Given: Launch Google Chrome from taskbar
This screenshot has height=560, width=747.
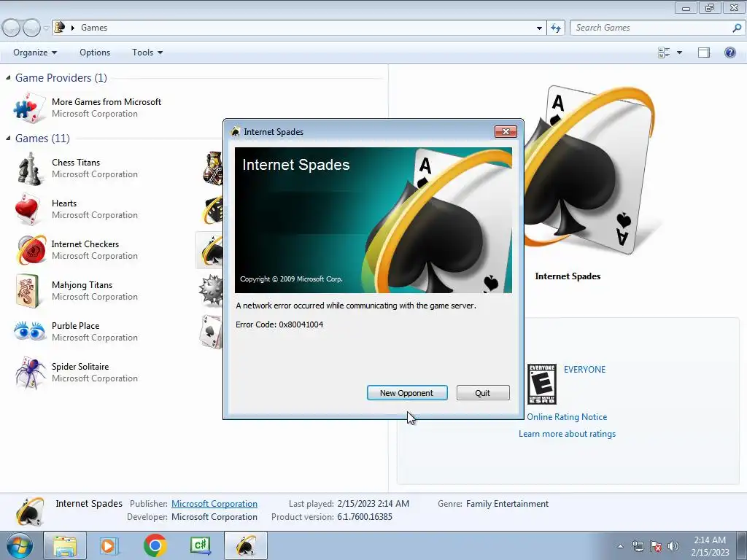Looking at the screenshot, I should [155, 545].
